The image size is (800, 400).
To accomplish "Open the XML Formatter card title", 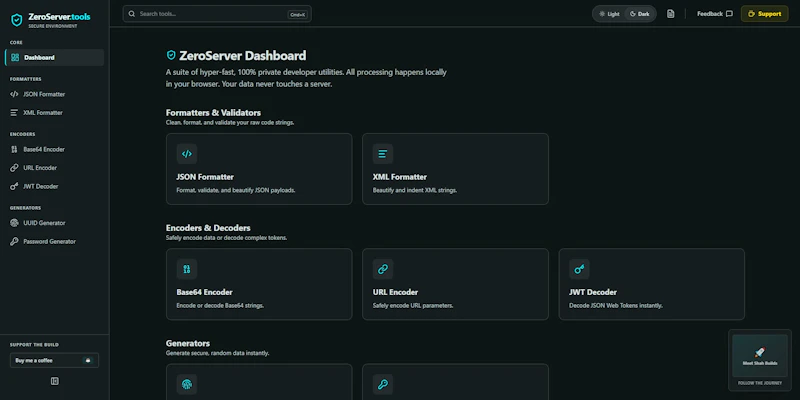I will click(399, 177).
